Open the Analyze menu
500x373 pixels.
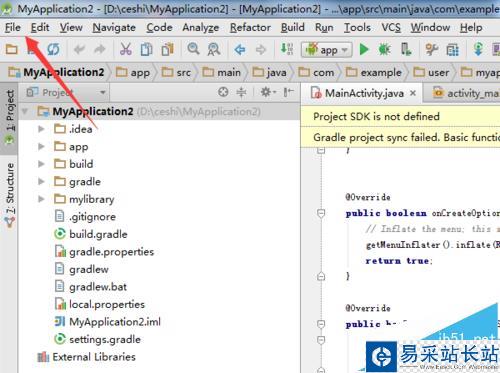201,27
